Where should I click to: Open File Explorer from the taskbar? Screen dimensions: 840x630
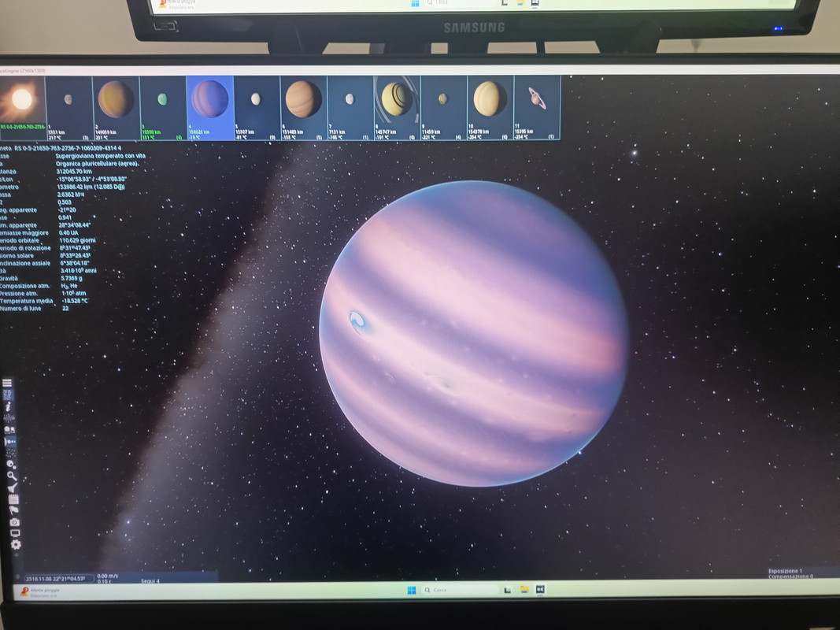coord(524,589)
